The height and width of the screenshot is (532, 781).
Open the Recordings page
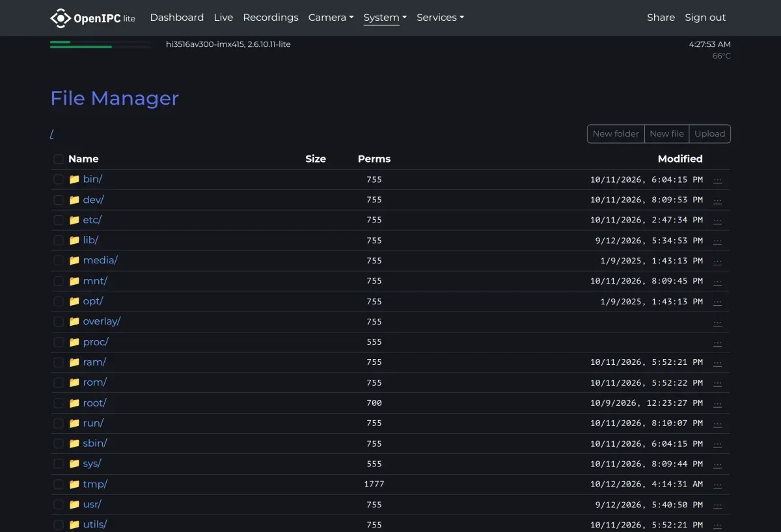pos(271,18)
